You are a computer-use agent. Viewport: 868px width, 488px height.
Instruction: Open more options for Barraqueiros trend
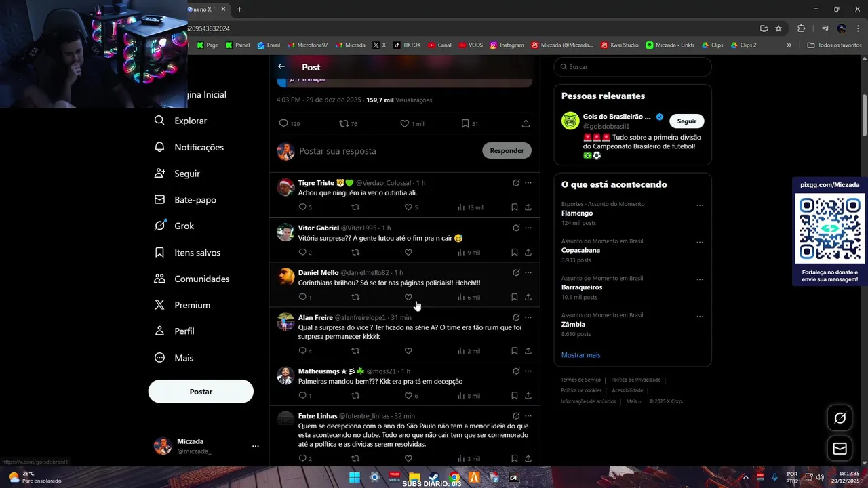click(x=700, y=279)
